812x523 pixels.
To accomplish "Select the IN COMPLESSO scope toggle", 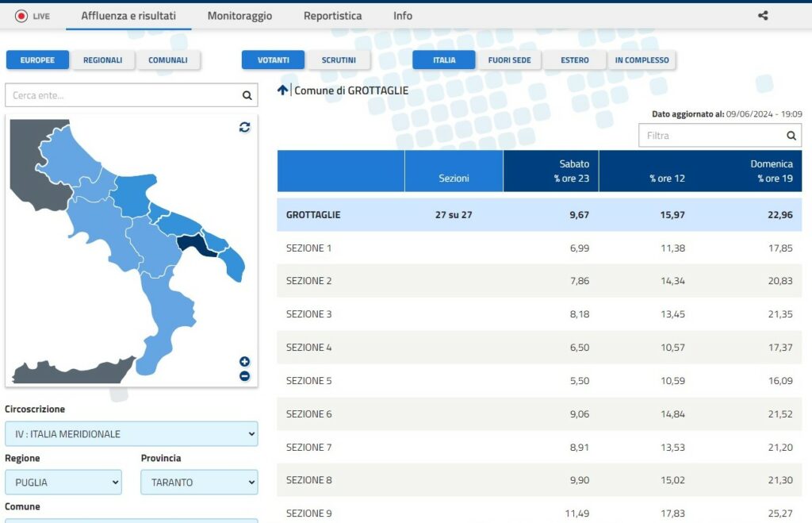I will coord(642,60).
